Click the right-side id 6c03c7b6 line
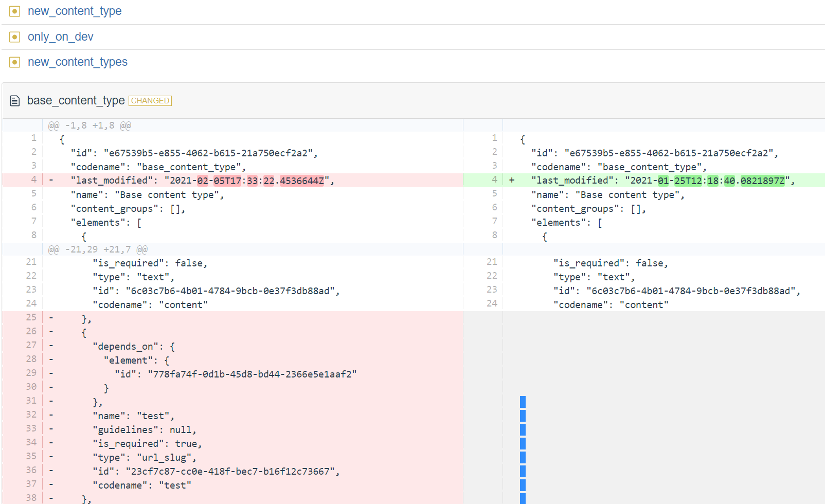 tap(677, 291)
